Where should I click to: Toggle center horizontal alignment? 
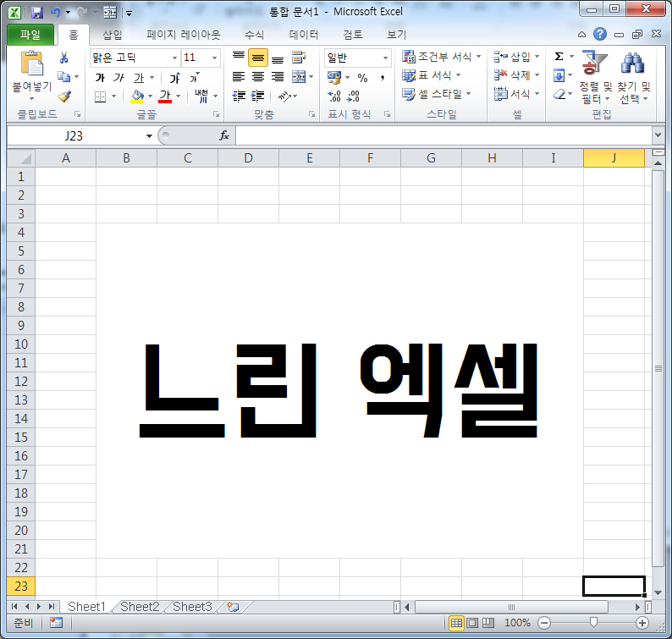point(258,77)
